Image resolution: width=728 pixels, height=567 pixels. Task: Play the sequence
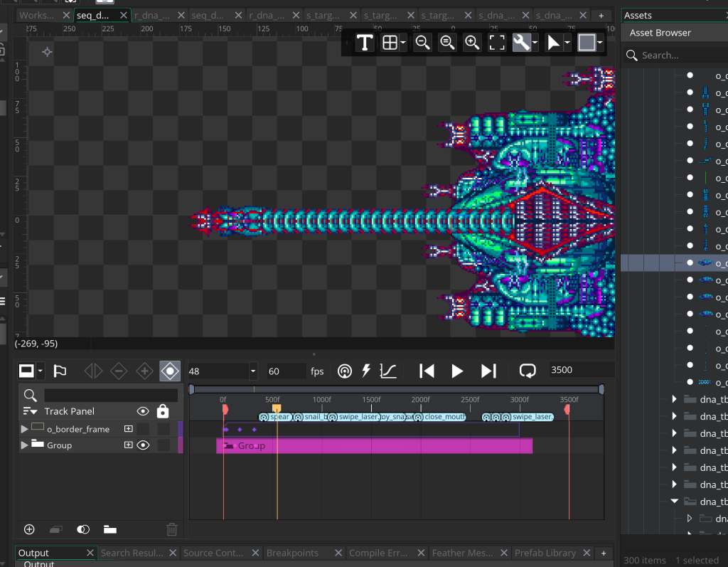(457, 371)
